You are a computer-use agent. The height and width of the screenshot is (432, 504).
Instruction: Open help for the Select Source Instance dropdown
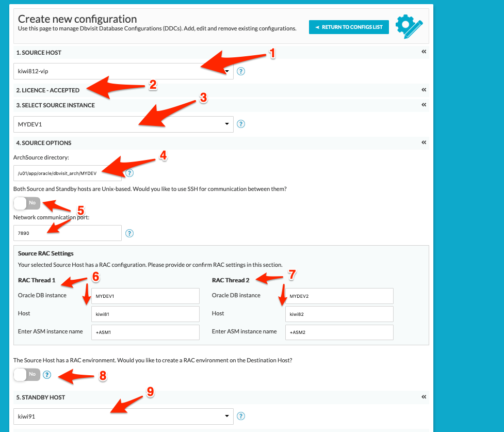[241, 124]
